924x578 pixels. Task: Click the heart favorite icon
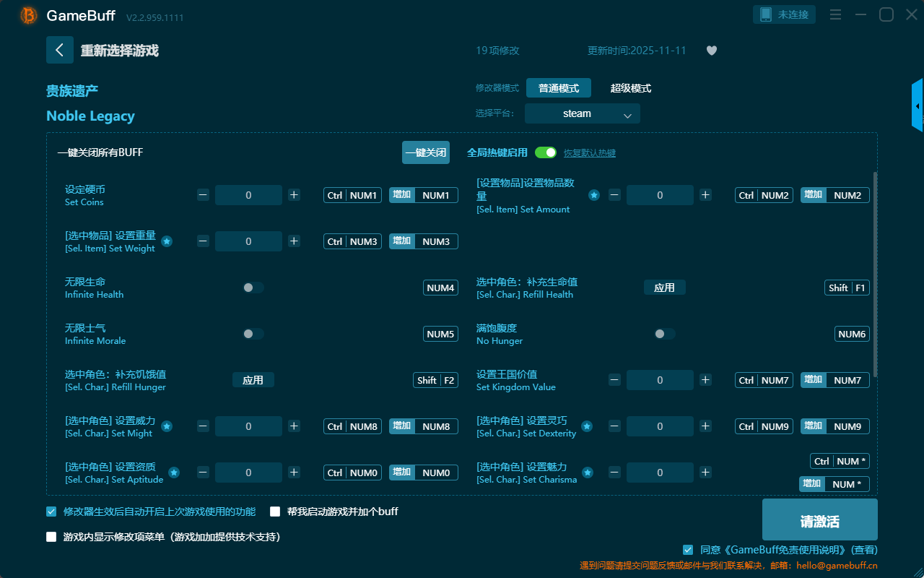[711, 51]
